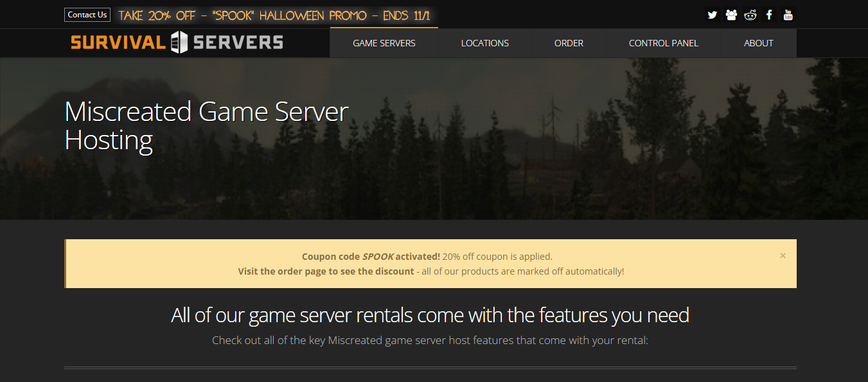Click the 'Check out all of the key' subheading

coord(430,340)
